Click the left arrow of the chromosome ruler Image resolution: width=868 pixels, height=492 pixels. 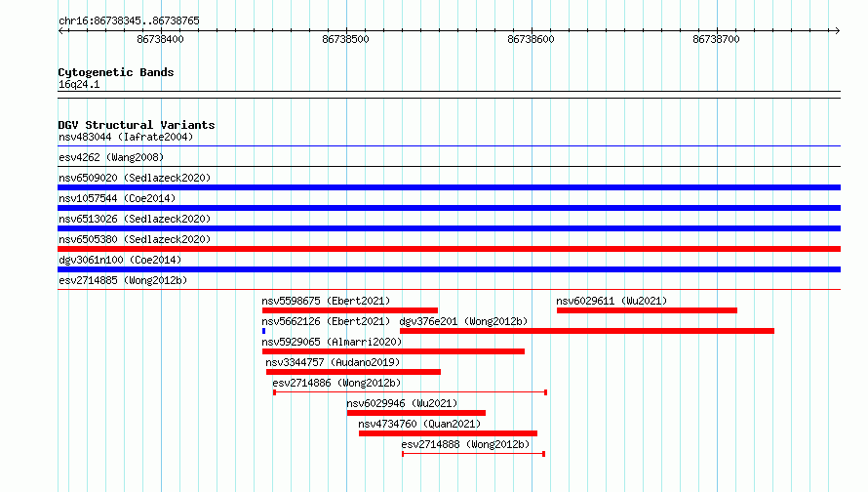pyautogui.click(x=60, y=31)
